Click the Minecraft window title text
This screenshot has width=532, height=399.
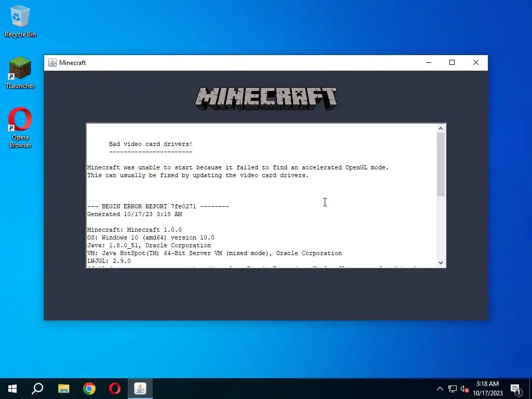point(72,63)
